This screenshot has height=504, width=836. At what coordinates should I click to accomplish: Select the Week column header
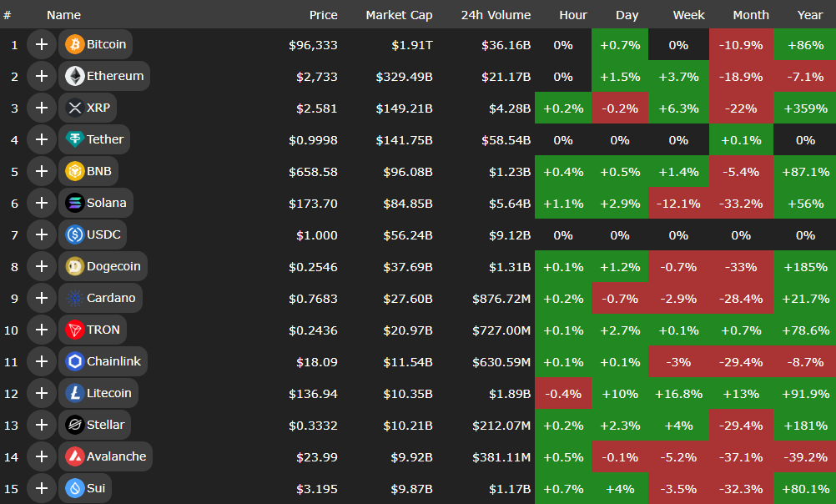pos(688,15)
